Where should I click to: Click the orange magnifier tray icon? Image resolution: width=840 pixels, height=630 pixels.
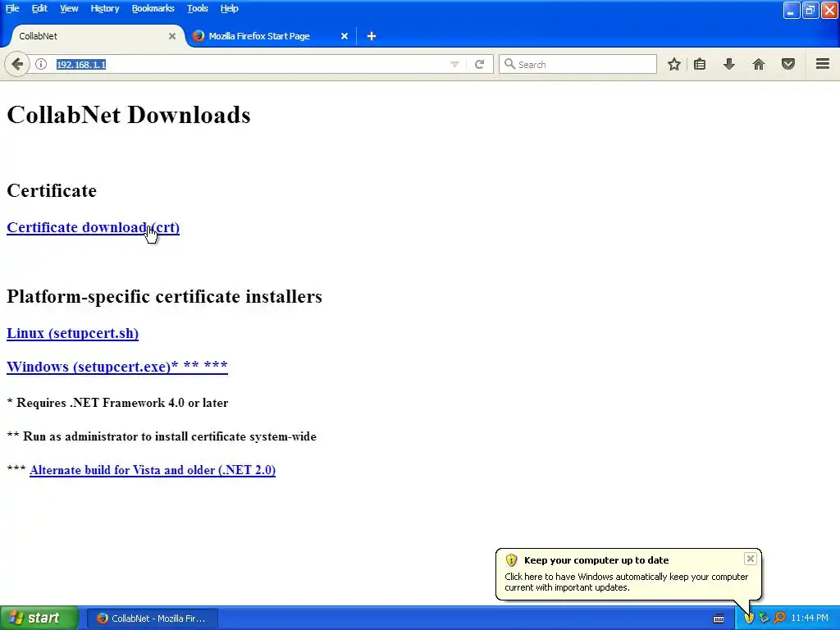pos(779,619)
